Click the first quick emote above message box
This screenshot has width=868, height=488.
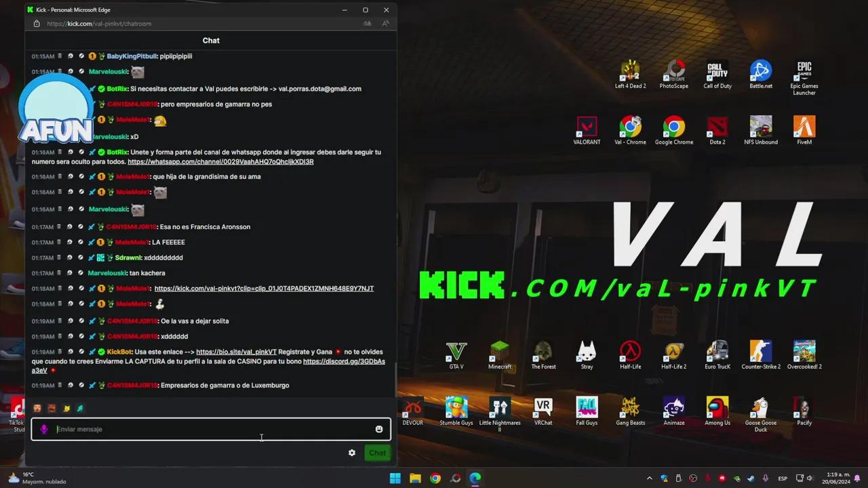tap(37, 408)
